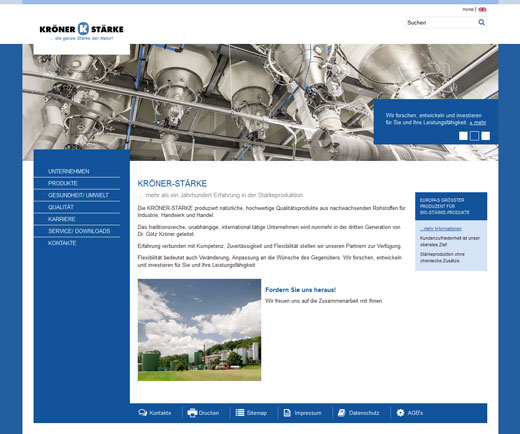This screenshot has height=434, width=520.
Task: Select first slideshow indicator square
Action: 463,136
